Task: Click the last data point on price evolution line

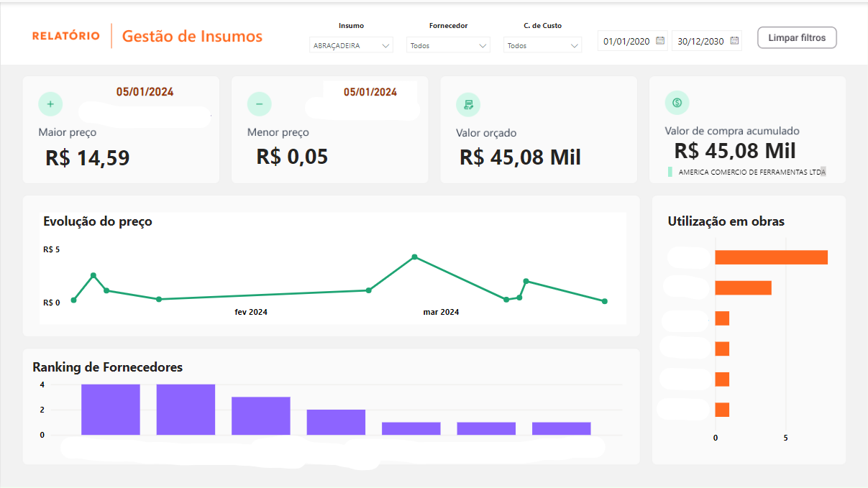Action: (605, 301)
